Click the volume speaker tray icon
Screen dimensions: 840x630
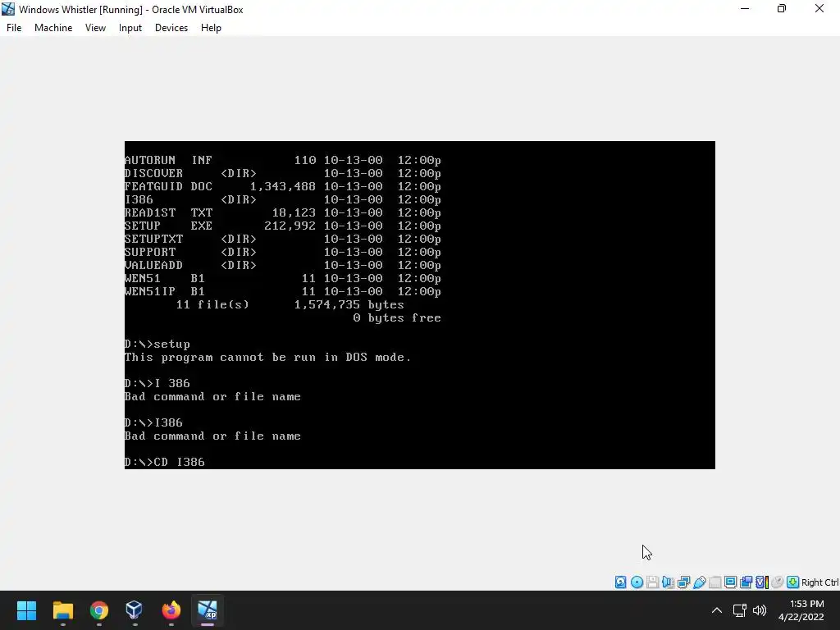click(x=760, y=610)
